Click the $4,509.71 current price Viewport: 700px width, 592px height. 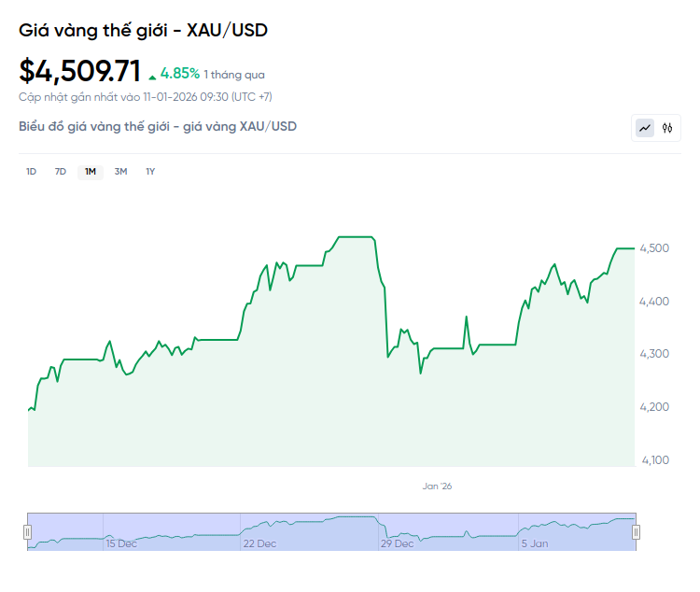coord(80,71)
